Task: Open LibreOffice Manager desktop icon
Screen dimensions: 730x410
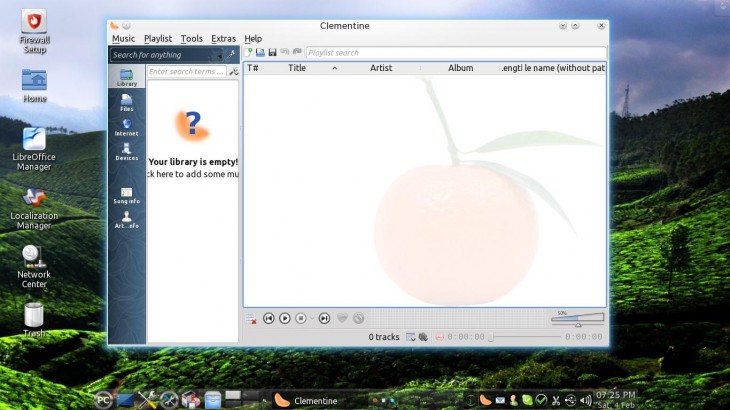Action: pos(34,149)
